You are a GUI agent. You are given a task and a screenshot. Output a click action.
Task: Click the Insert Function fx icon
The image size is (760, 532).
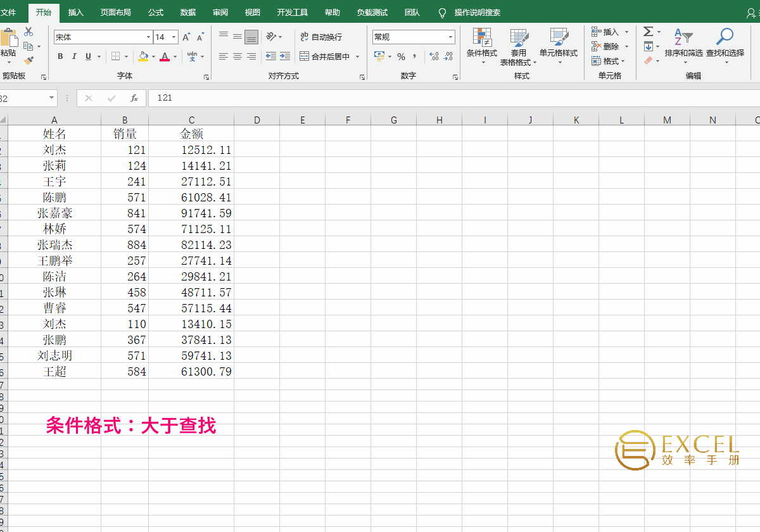click(134, 98)
